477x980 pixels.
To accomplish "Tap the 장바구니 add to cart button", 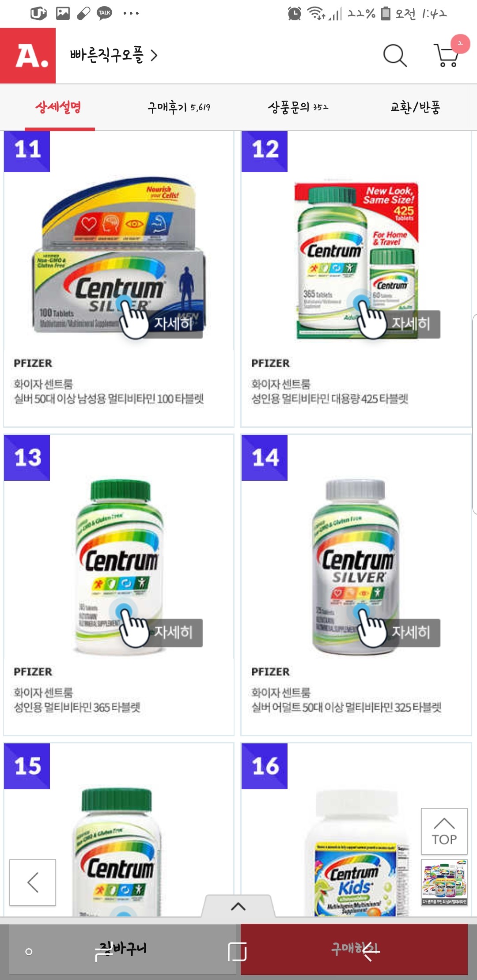I will click(x=123, y=949).
